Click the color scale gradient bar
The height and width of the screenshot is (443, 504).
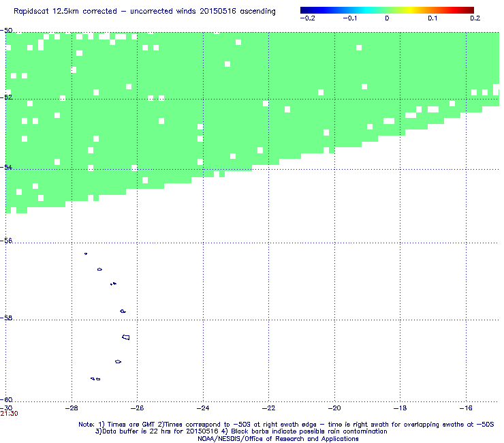[x=387, y=10]
